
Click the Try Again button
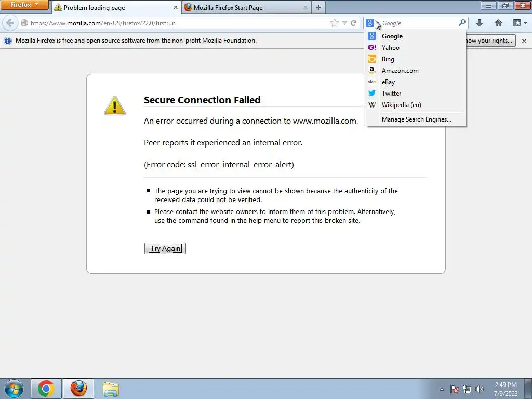tap(165, 248)
